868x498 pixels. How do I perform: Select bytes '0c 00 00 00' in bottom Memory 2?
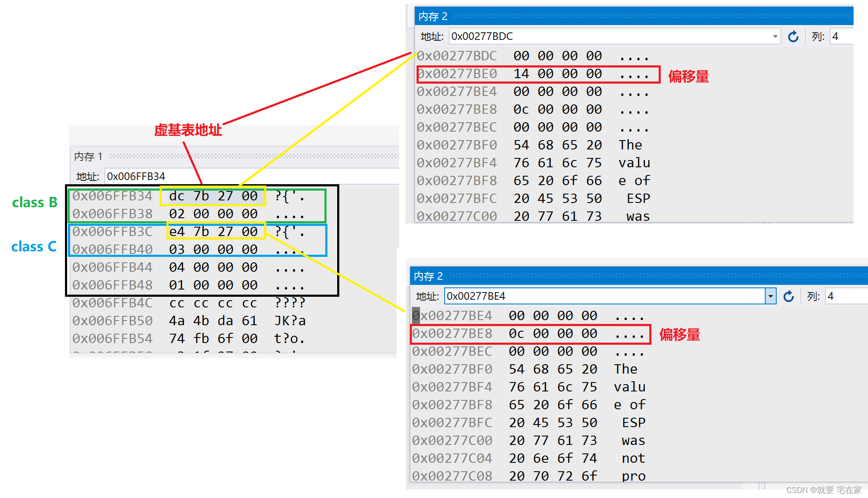[x=553, y=334]
